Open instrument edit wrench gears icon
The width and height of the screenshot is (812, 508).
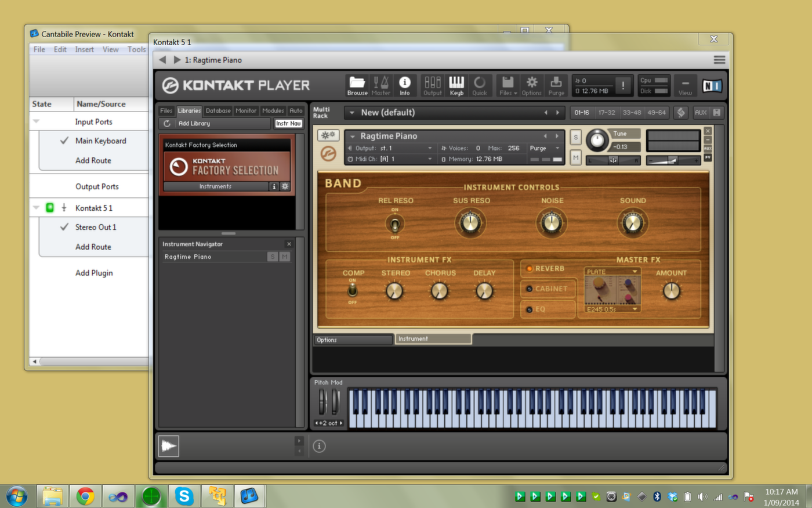coord(328,135)
